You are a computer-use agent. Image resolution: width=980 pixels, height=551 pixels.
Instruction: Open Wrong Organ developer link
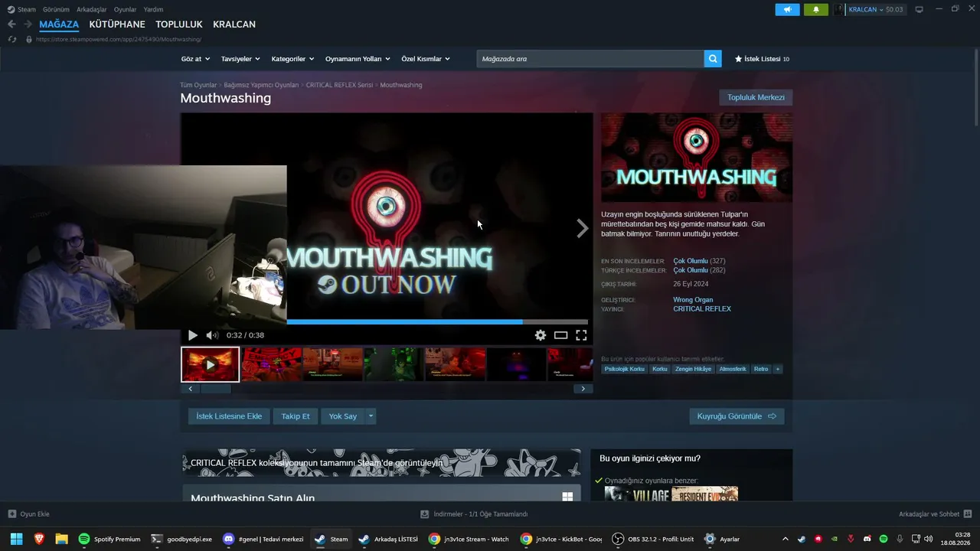[x=693, y=300]
